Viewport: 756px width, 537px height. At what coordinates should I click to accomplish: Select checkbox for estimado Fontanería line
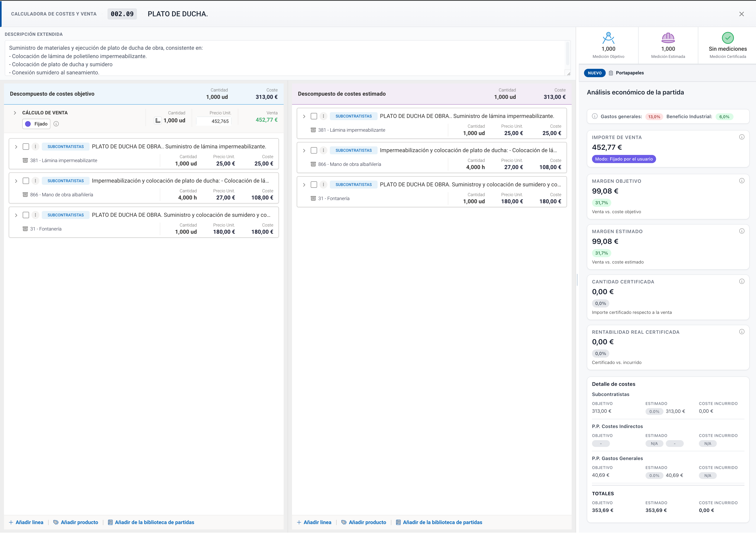pyautogui.click(x=314, y=185)
